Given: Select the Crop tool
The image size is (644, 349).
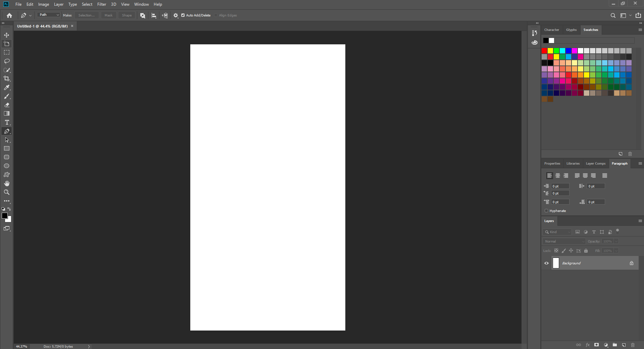Looking at the screenshot, I should pyautogui.click(x=6, y=79).
